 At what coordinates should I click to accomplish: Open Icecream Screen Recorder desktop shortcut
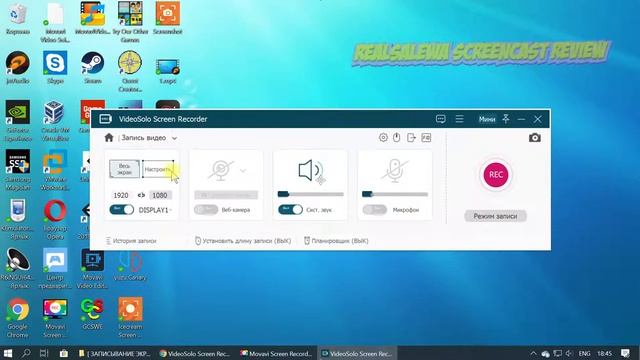click(130, 318)
